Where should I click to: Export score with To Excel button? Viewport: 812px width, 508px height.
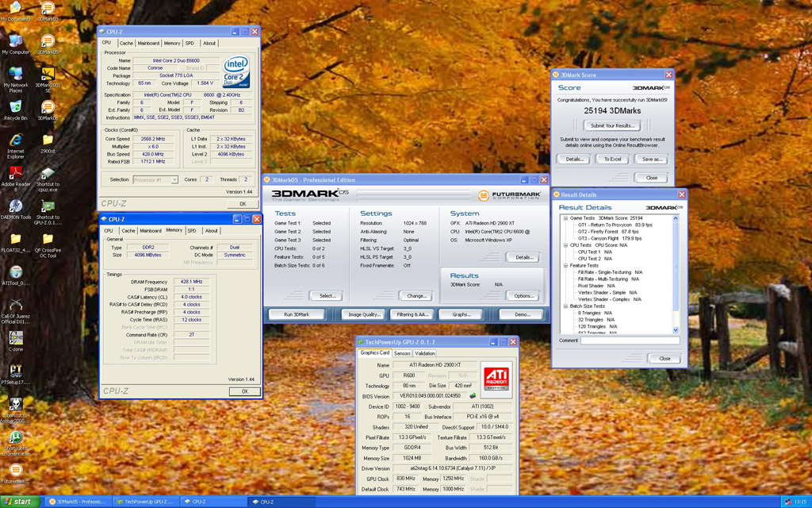[x=612, y=159]
